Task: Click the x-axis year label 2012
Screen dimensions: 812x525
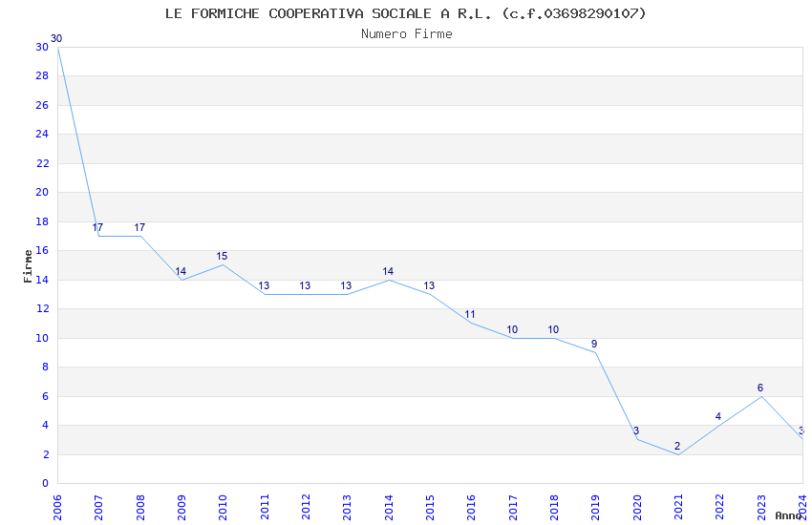Action: coord(306,507)
